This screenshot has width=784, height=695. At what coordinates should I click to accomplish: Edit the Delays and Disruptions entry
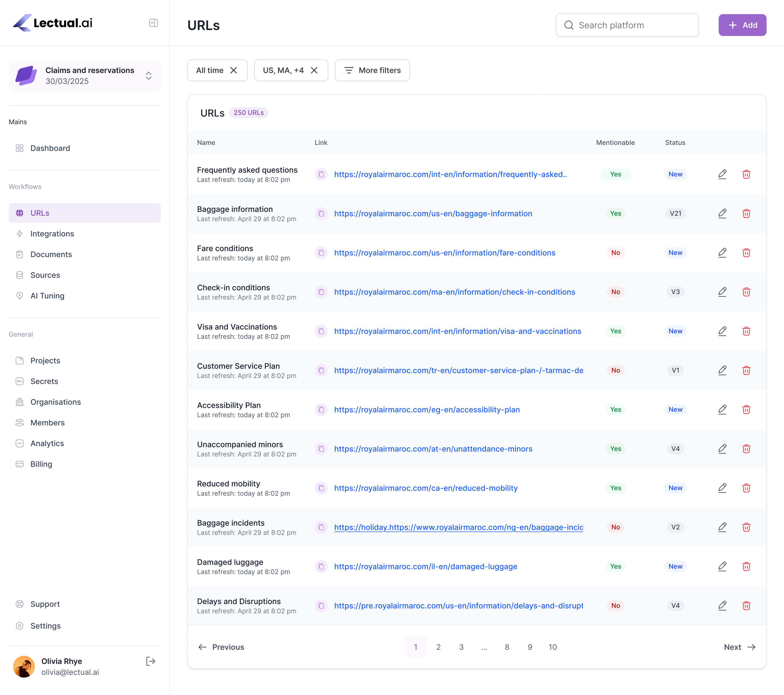click(x=722, y=606)
